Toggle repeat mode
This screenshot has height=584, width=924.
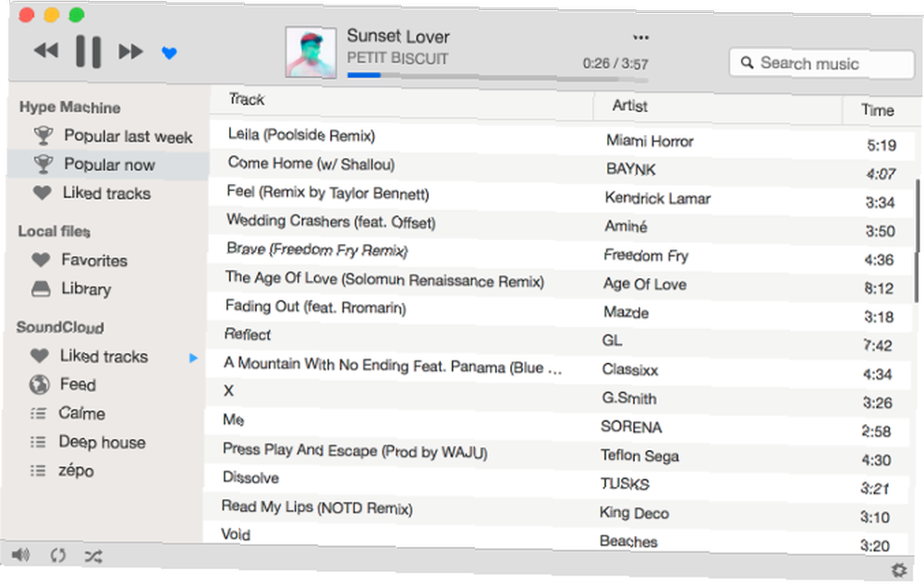tap(57, 555)
